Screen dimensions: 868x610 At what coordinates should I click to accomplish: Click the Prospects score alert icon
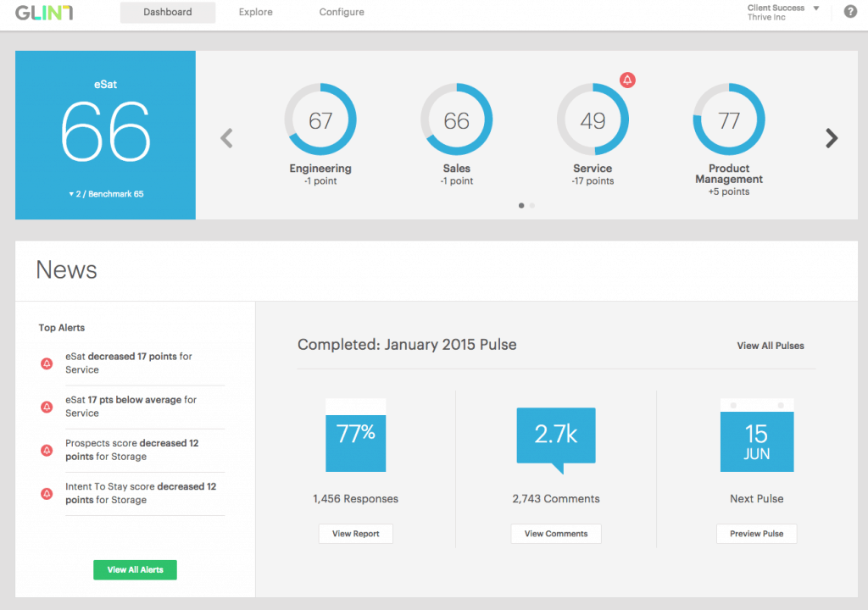(47, 450)
